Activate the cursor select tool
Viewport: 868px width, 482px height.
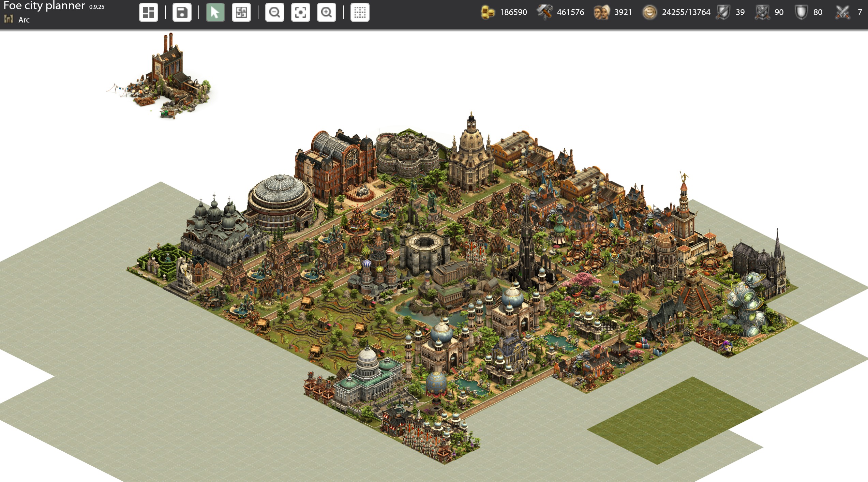[215, 13]
